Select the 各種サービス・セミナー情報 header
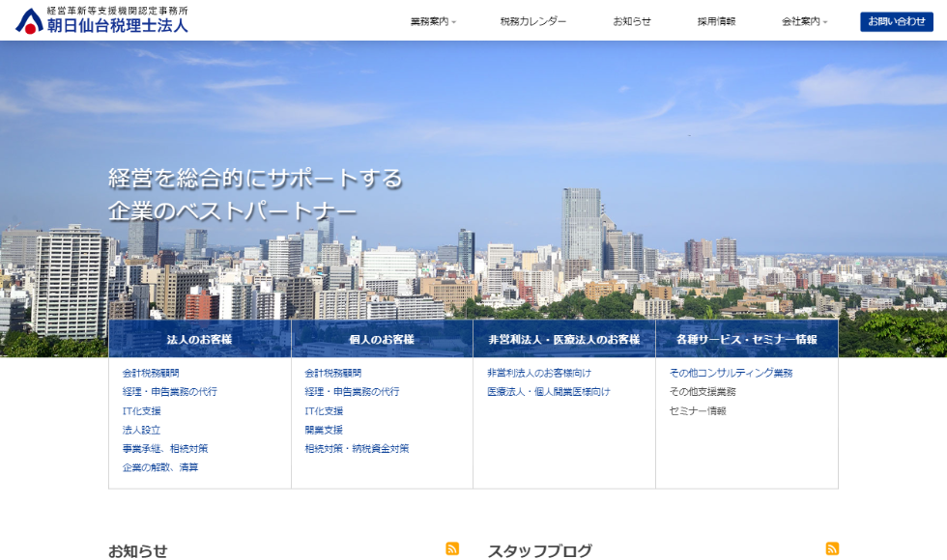Image resolution: width=947 pixels, height=560 pixels. pos(746,340)
